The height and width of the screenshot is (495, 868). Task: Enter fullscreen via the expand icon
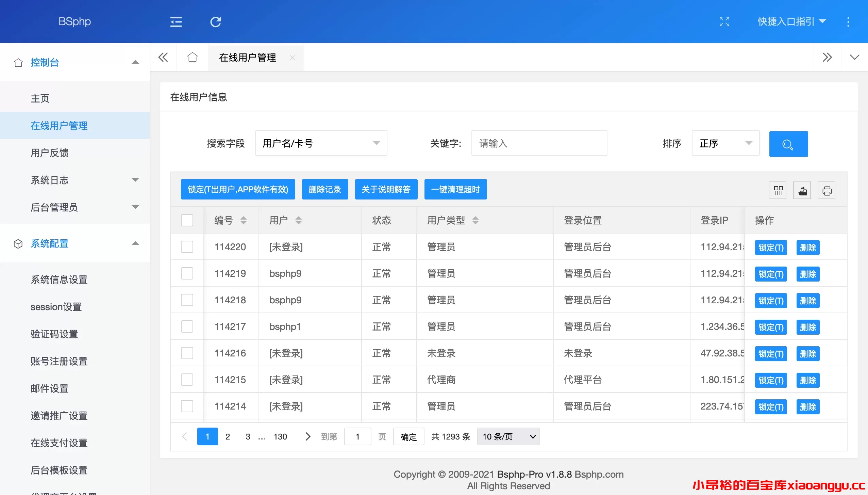[724, 21]
